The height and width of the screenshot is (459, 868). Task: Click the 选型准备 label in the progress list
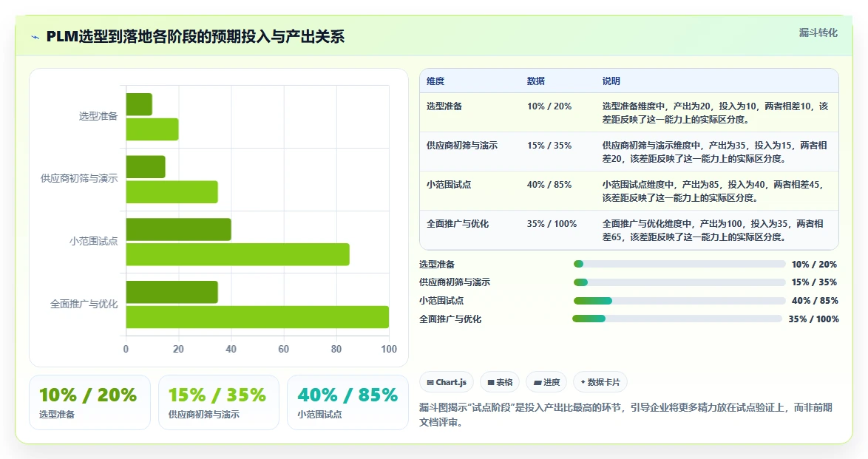[x=437, y=265]
